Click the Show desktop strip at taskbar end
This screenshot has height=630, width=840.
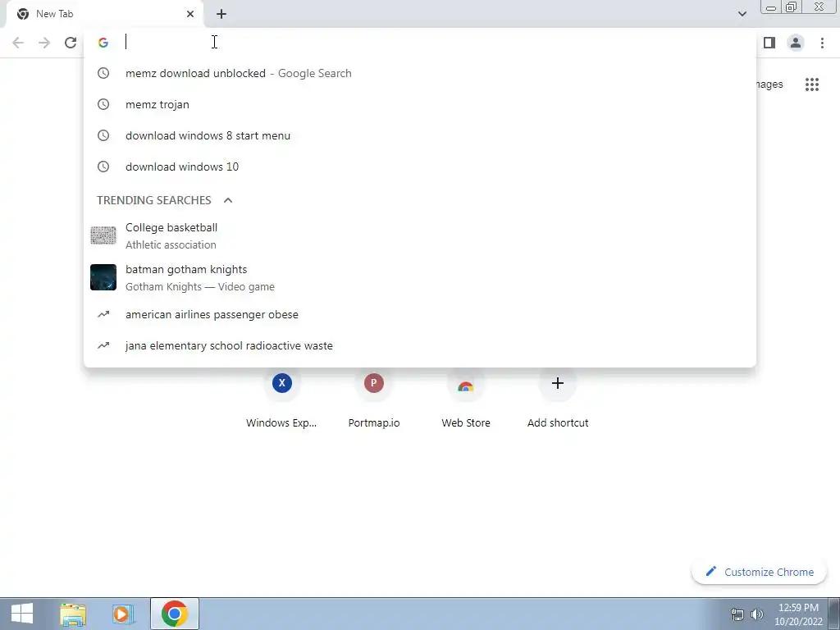(834, 614)
